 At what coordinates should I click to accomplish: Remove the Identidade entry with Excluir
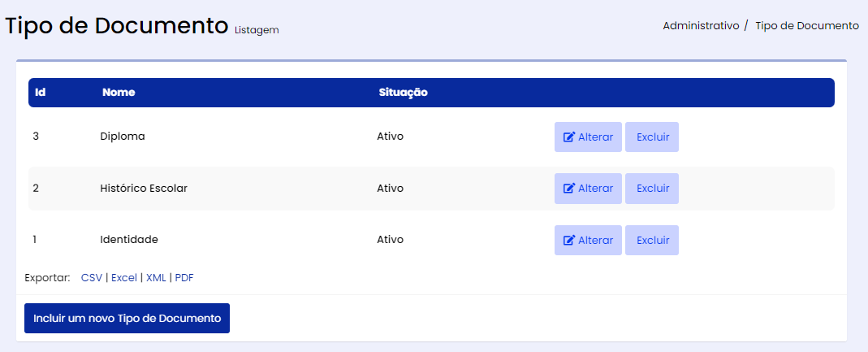[652, 241]
